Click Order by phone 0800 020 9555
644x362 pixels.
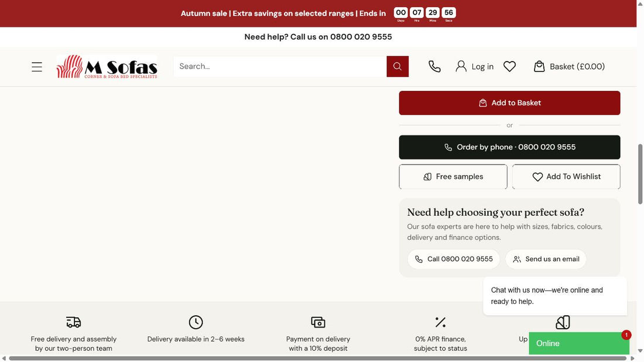(x=509, y=147)
